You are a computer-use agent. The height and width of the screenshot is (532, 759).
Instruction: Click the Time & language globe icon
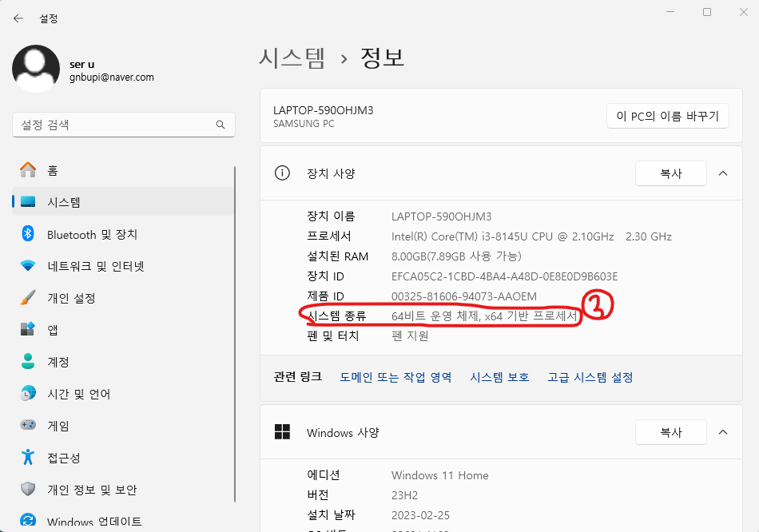click(28, 394)
